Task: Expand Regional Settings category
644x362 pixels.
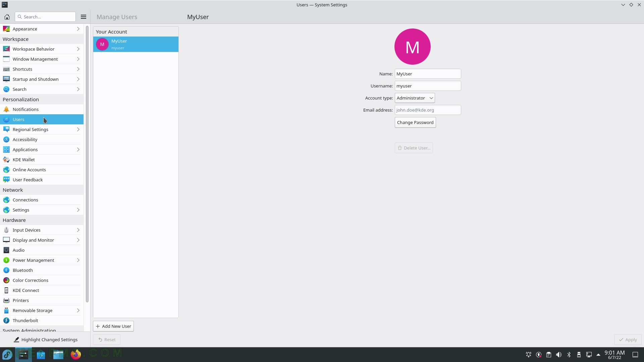Action: point(42,129)
